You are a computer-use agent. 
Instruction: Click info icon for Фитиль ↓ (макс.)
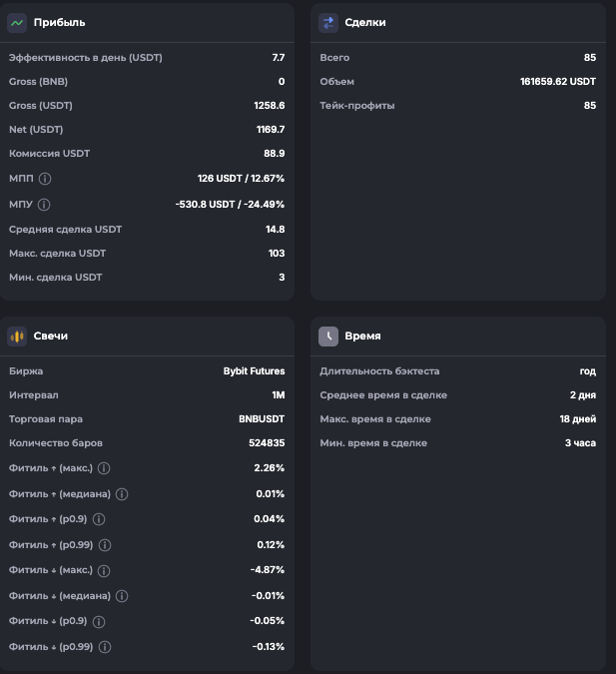coord(104,570)
